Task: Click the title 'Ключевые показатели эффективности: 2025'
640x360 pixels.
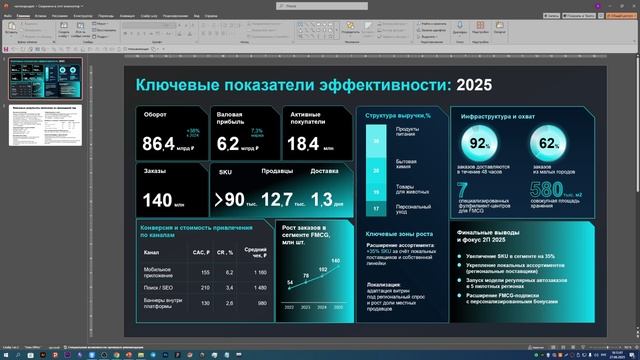Action: click(313, 85)
